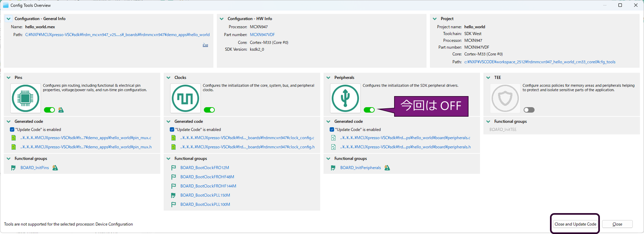Collapse Generated code under Clocks
Screen dimensions: 644x234
click(x=168, y=122)
